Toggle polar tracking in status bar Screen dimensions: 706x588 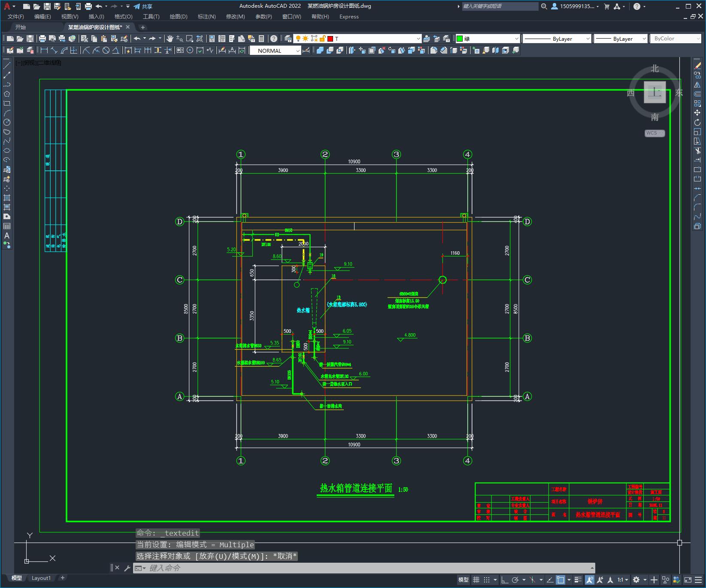[x=515, y=580]
